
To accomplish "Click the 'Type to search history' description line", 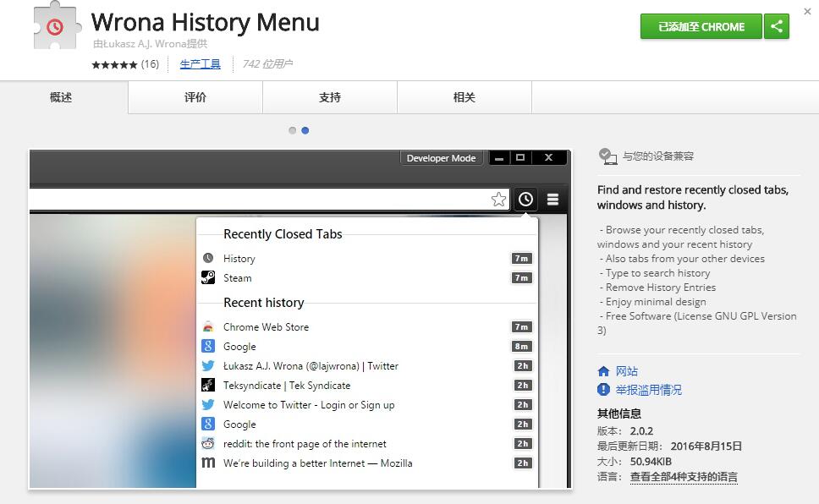I will [x=655, y=273].
